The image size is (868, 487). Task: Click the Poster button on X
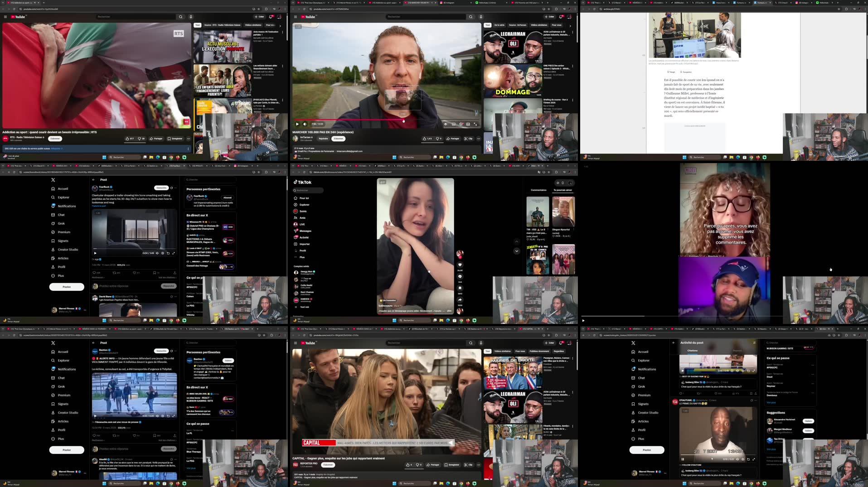coord(67,286)
